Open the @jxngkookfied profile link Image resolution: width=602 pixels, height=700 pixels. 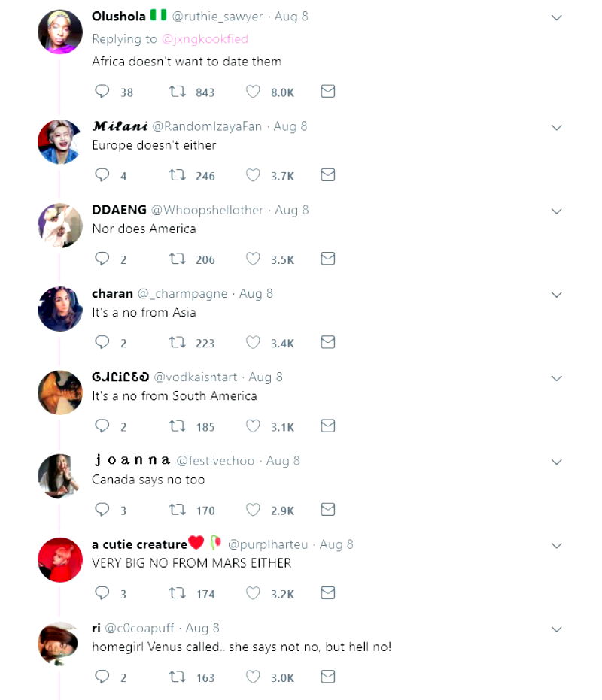[x=205, y=38]
